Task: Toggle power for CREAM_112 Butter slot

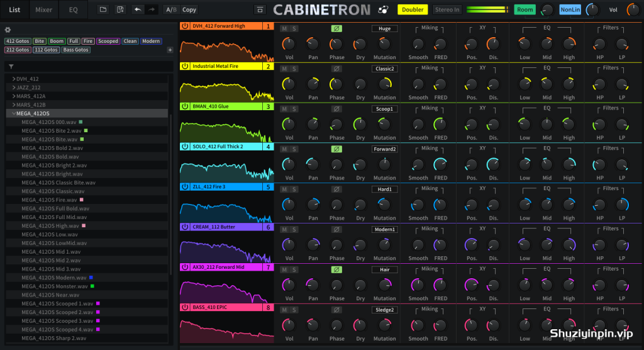Action: (x=186, y=227)
